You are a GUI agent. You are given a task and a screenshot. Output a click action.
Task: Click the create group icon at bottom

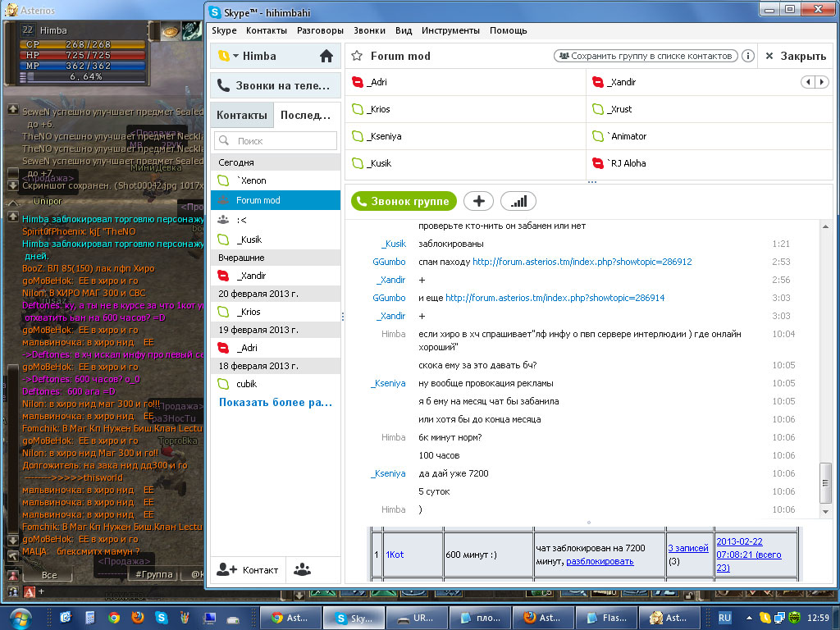click(x=302, y=569)
